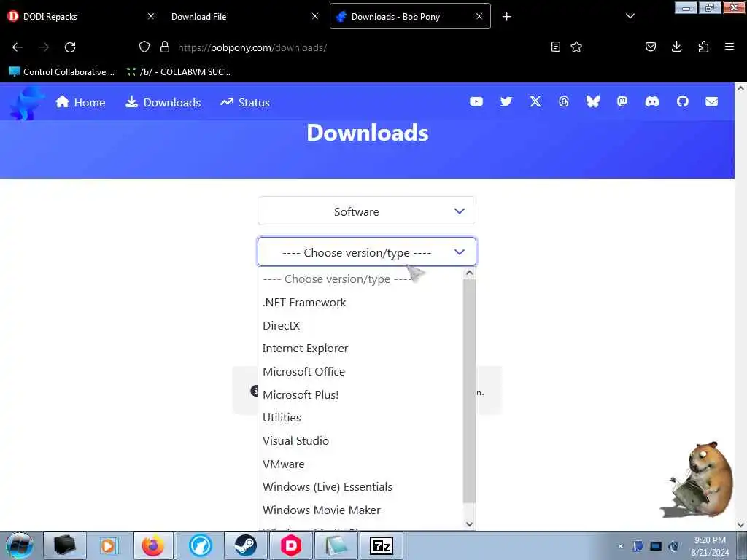Click the taskbar clock showing 9:20 PM
Image resolution: width=747 pixels, height=560 pixels.
point(709,546)
